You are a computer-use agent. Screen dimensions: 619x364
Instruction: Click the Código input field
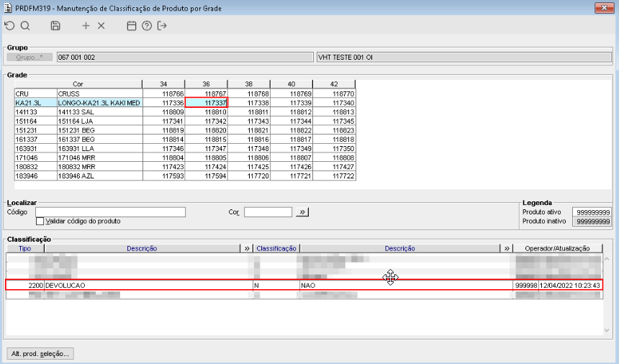(x=111, y=212)
